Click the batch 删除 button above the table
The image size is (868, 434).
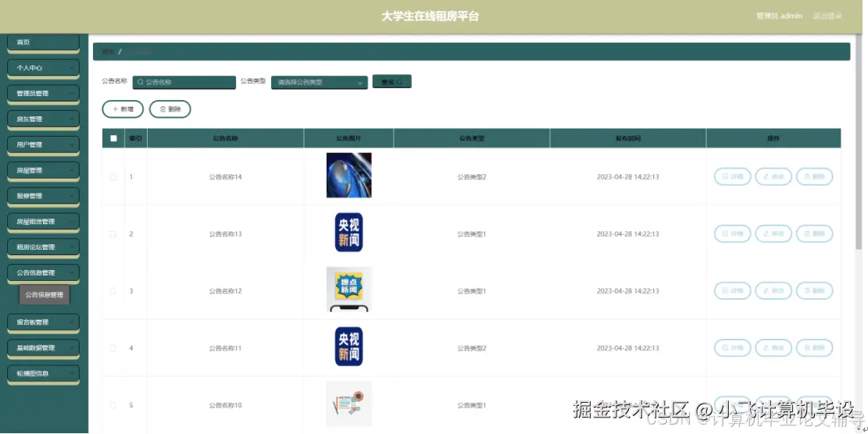(x=170, y=109)
